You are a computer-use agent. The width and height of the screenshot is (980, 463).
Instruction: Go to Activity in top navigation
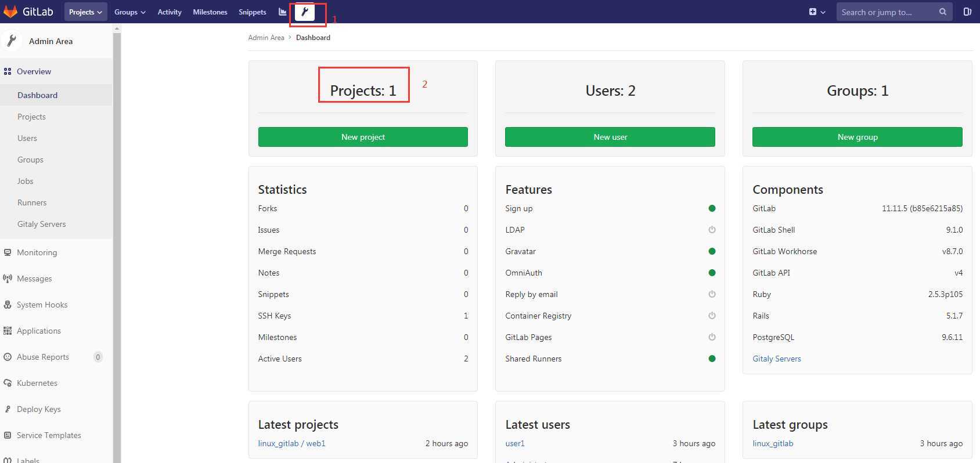click(x=170, y=12)
